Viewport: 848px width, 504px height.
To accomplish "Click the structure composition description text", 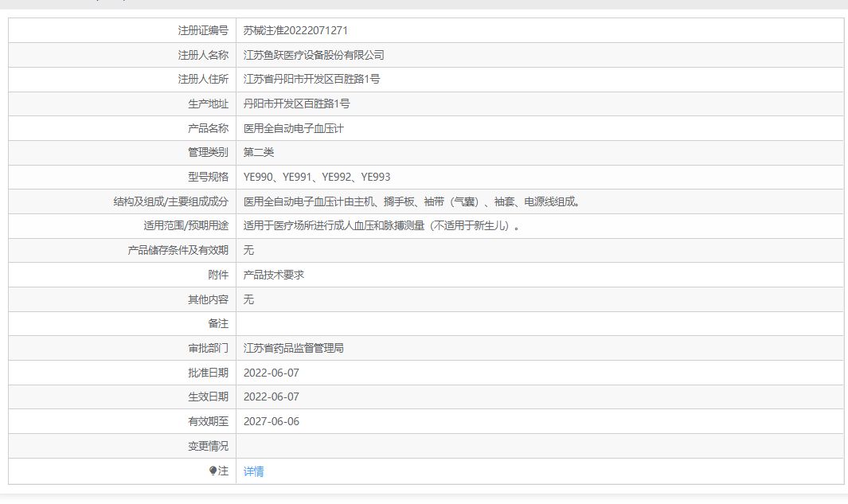I will (413, 202).
